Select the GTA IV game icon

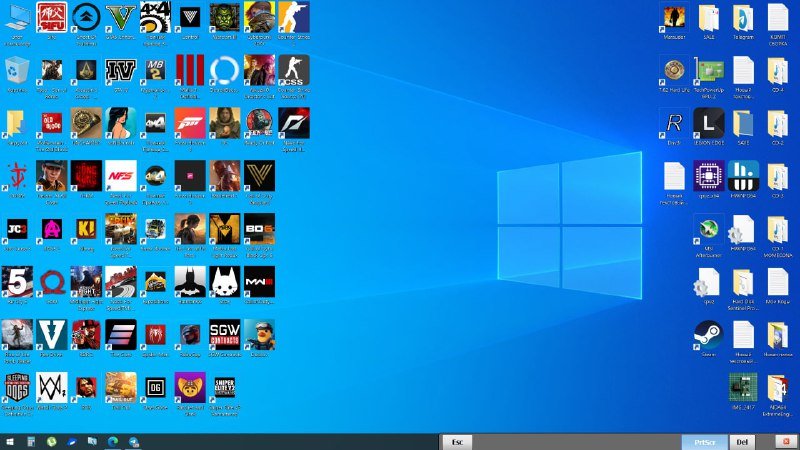[x=120, y=70]
